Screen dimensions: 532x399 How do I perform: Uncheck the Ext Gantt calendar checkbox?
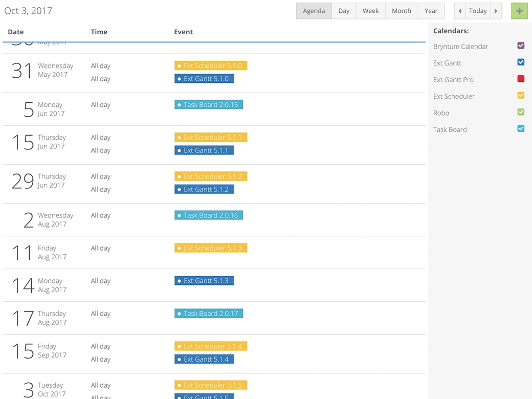click(521, 62)
